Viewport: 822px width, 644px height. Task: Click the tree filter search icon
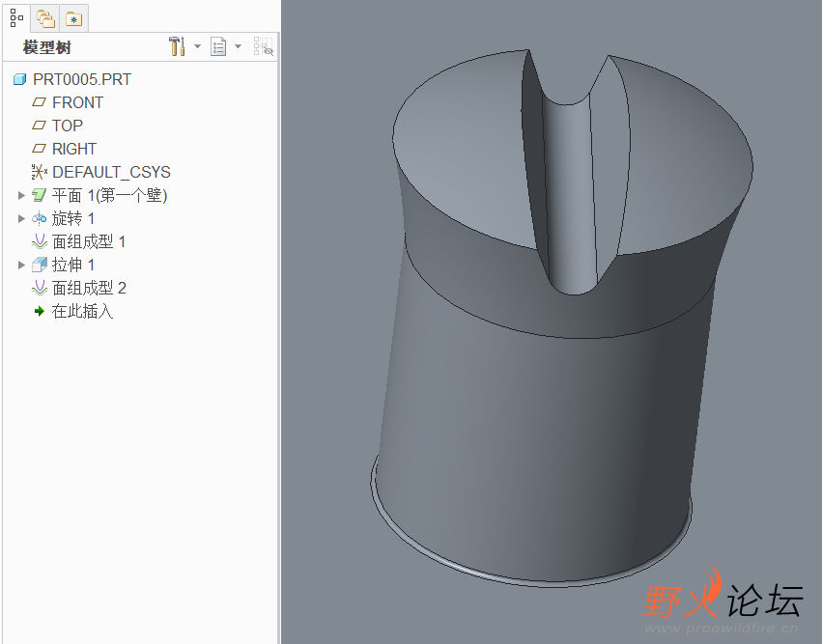click(x=263, y=46)
